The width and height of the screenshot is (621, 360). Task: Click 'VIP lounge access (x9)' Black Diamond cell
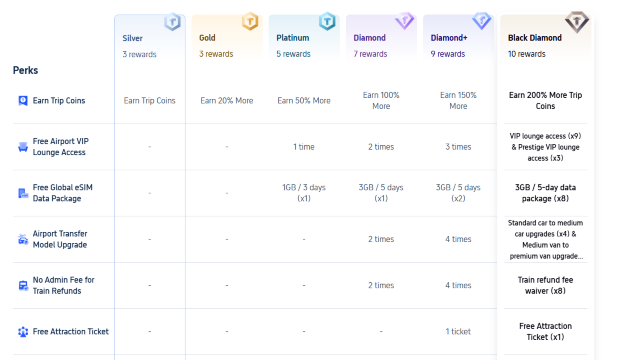point(545,147)
